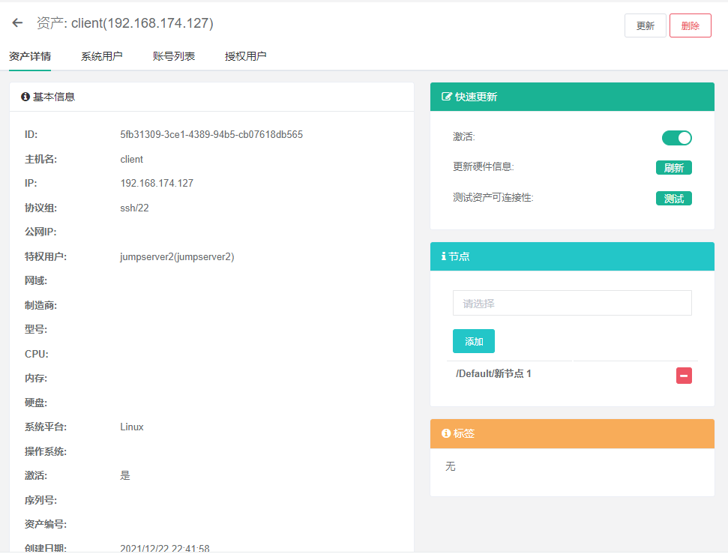This screenshot has height=560, width=728.
Task: Click the back arrow next to asset title
Action: pos(16,22)
